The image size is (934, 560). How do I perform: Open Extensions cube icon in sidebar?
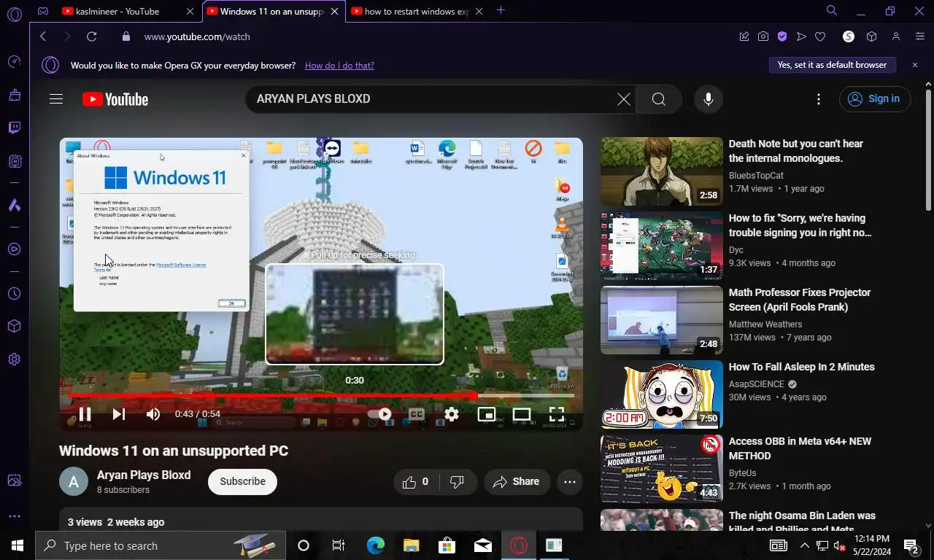pos(14,326)
